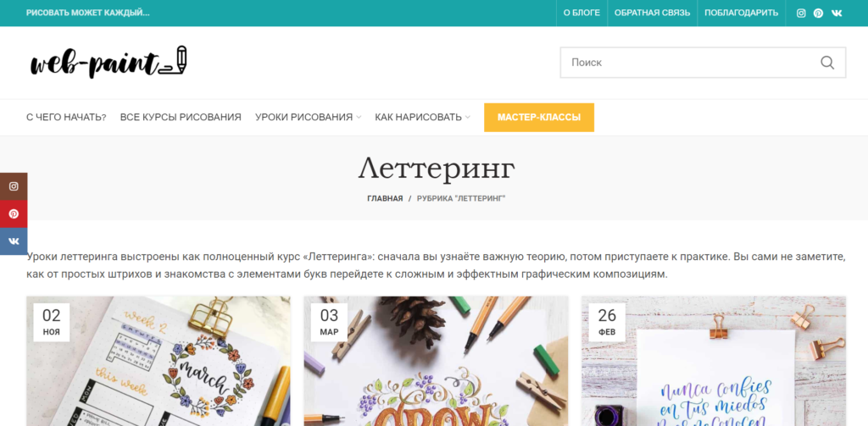Open the Обратная связь link
The image size is (868, 426).
click(x=652, y=14)
